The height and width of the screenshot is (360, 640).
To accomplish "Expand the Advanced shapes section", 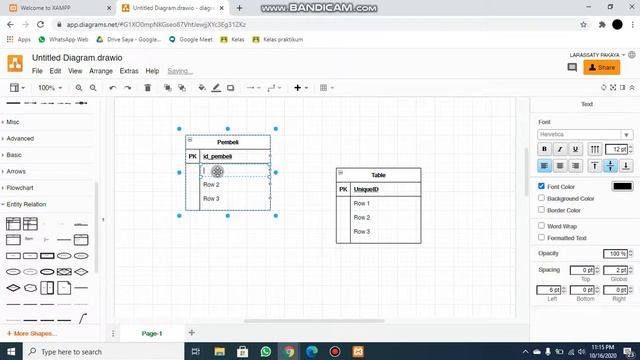I will tap(20, 138).
